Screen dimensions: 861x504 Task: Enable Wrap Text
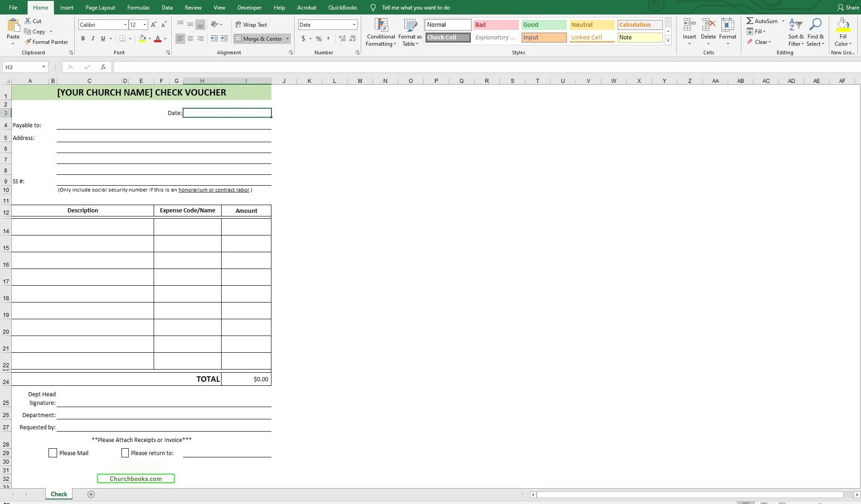pyautogui.click(x=252, y=24)
